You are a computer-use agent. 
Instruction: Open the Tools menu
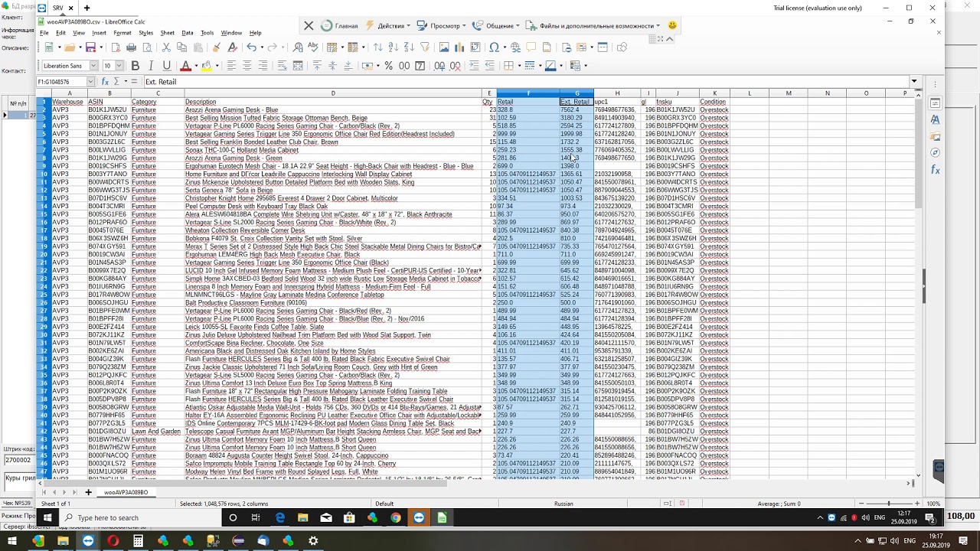207,33
